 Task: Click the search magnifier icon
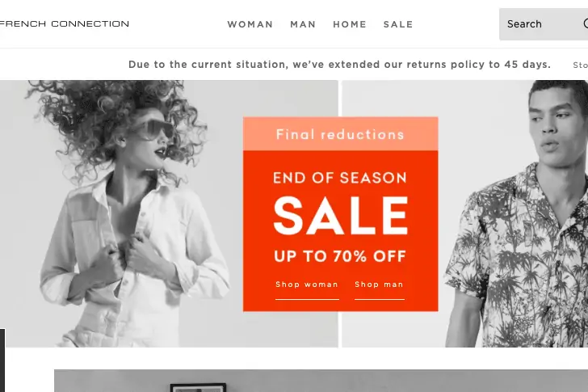(x=586, y=23)
